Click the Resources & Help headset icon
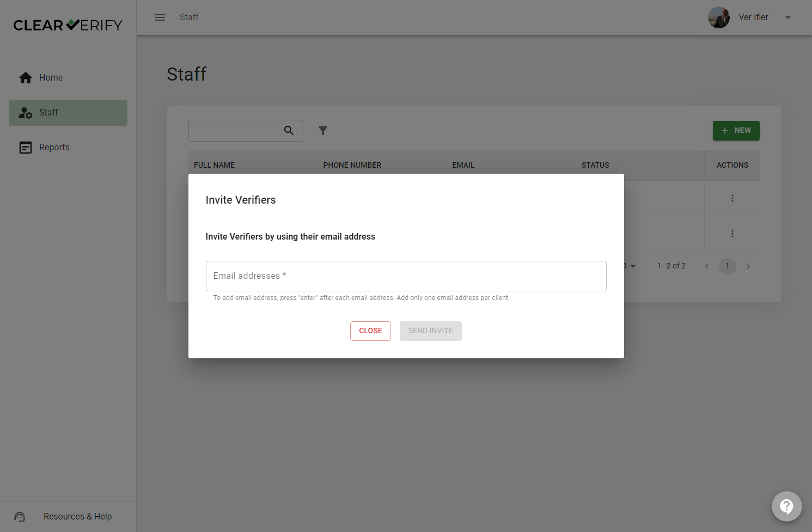Screen dimensions: 812x532 (x=20, y=517)
